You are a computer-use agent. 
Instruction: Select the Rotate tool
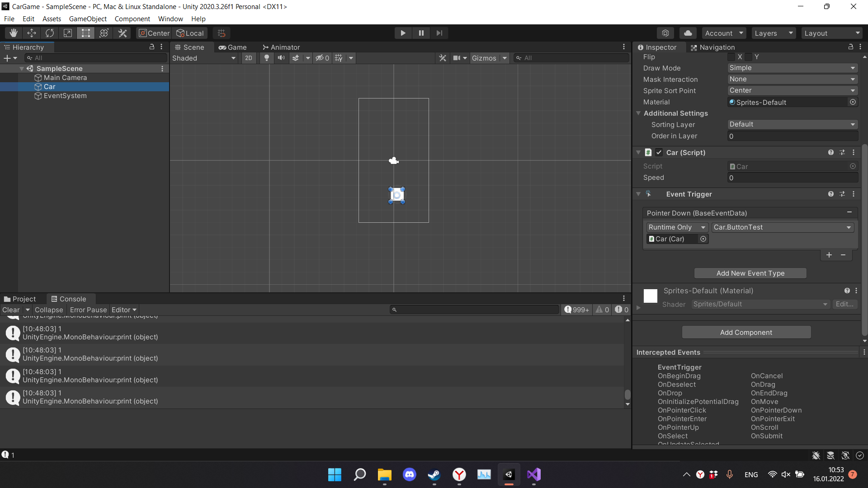point(50,33)
